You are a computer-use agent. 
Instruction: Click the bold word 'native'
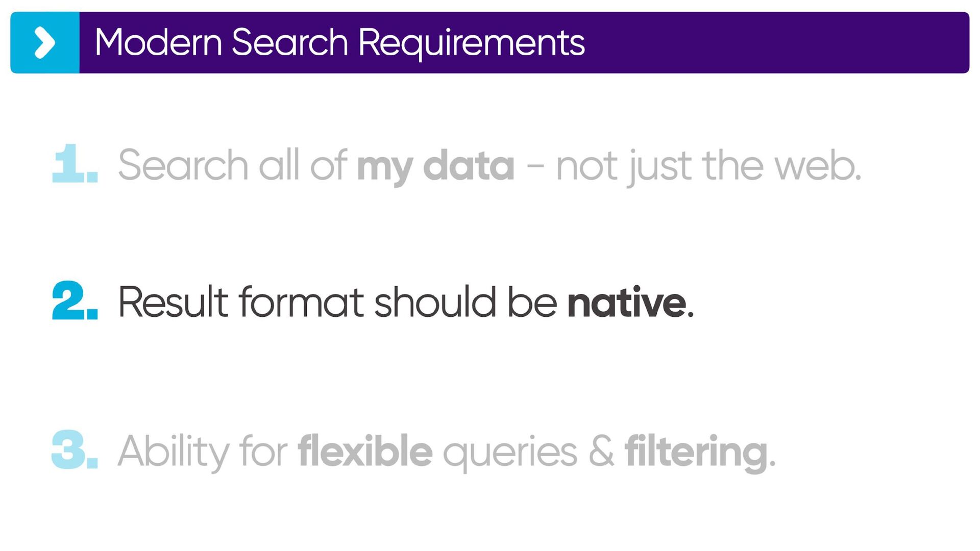click(627, 302)
